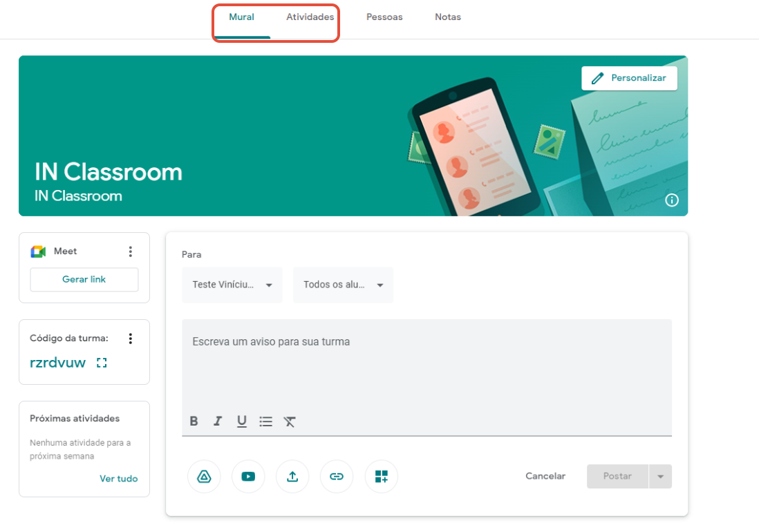Upload a file from computer

[x=292, y=477]
